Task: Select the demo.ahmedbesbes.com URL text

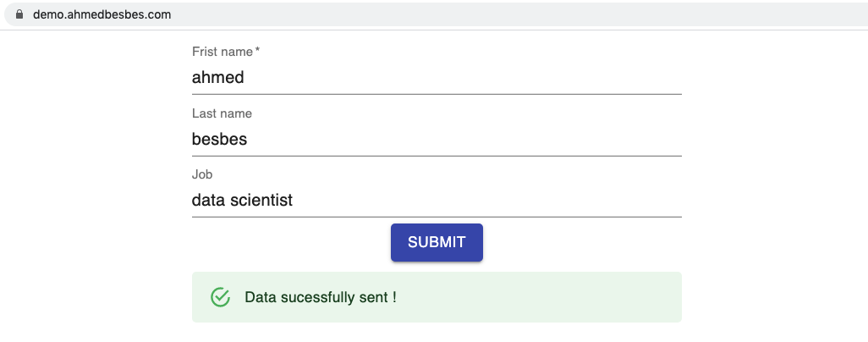Action: 102,14
